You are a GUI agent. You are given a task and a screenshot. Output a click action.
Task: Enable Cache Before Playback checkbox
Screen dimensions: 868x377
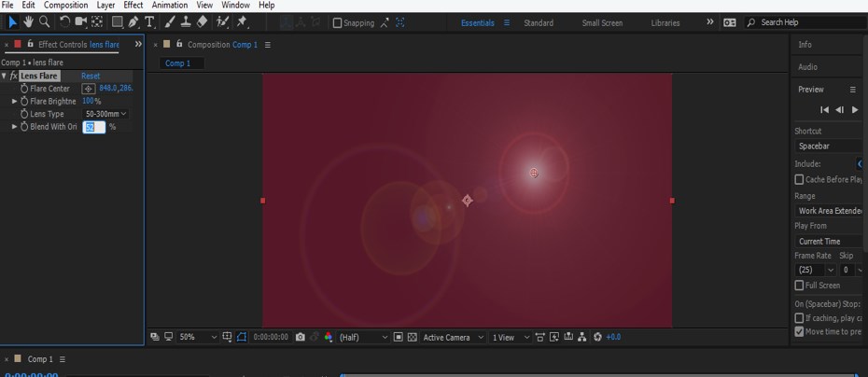tap(799, 179)
